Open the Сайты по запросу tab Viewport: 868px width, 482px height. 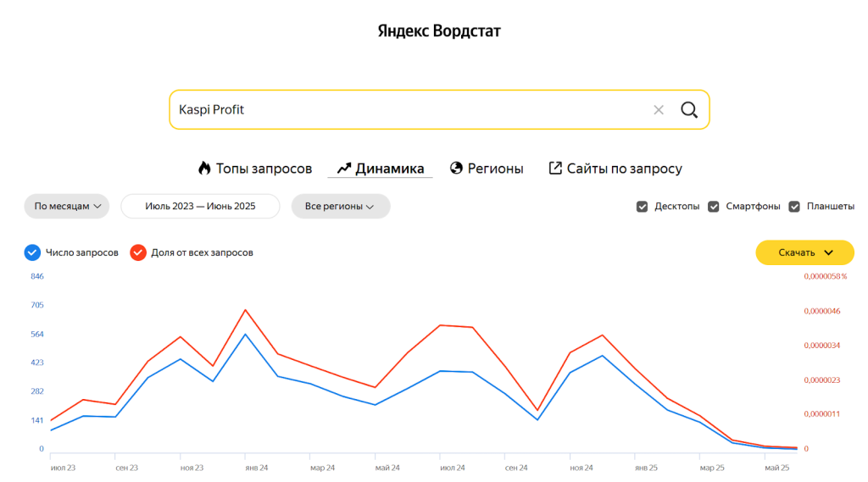click(624, 169)
